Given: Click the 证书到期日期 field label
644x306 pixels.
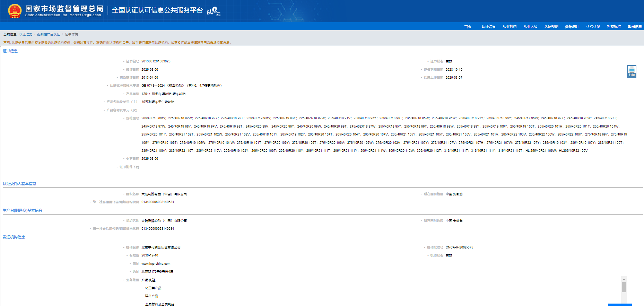Looking at the screenshot, I should pos(433,70).
